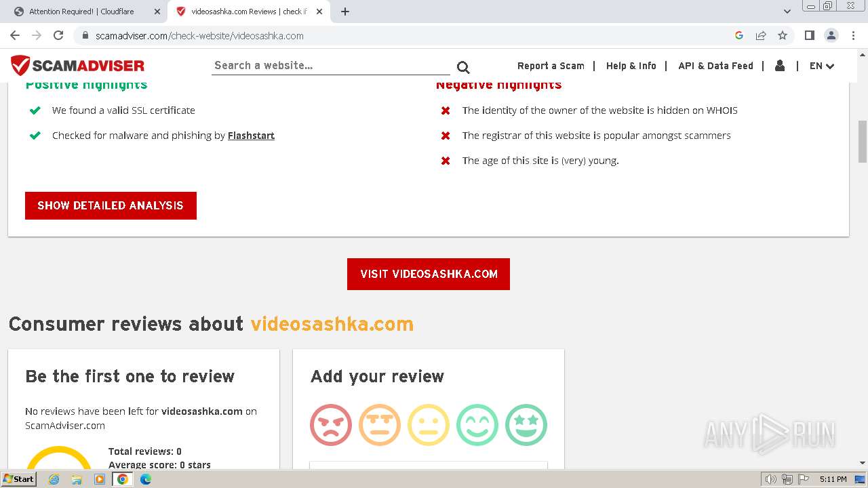Click the 'We found a valid SSL certificate' text
Screen dimensions: 868x488
[123, 110]
